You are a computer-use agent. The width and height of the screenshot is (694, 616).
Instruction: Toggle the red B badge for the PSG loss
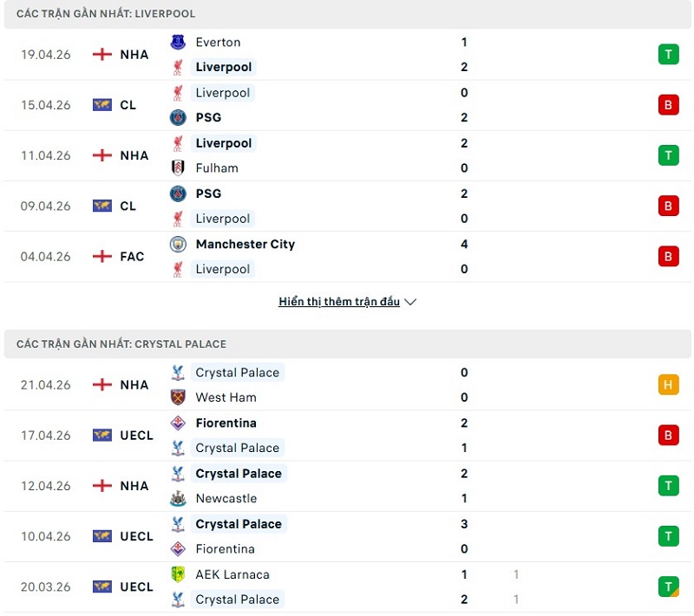point(668,104)
